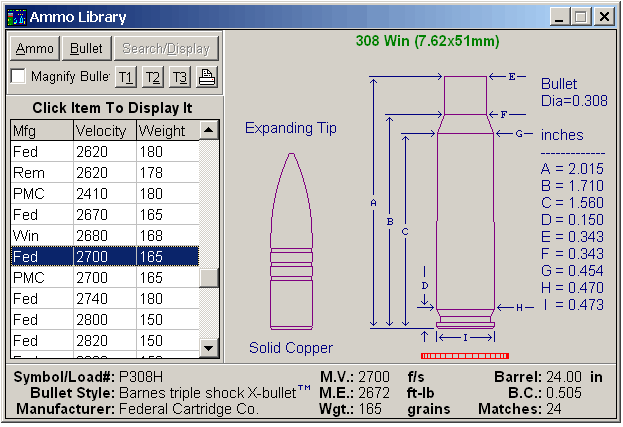This screenshot has width=623, height=427.
Task: Click the list scrollbar up arrow
Action: [x=209, y=130]
